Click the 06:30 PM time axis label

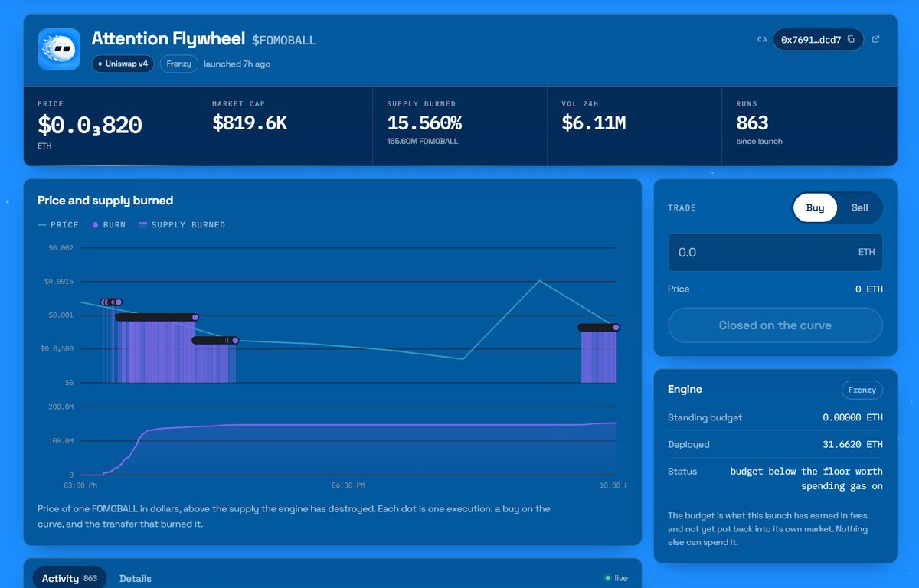click(348, 485)
